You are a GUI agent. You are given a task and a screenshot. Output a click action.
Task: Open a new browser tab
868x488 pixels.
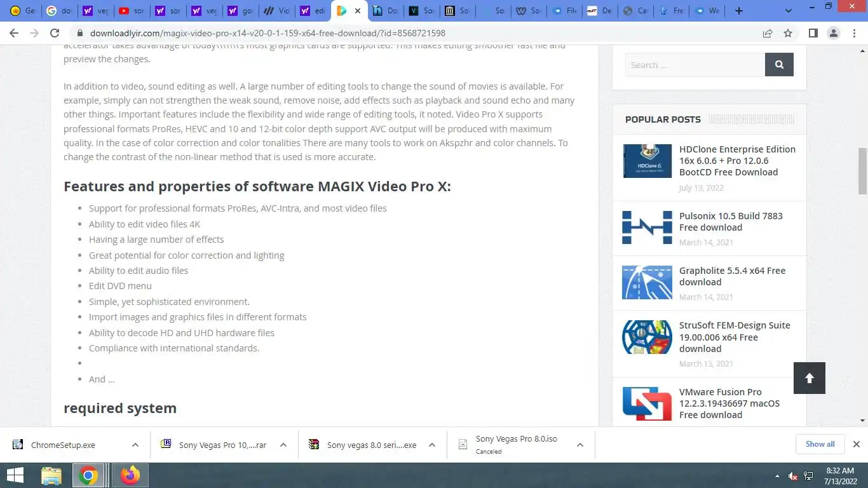click(x=738, y=11)
